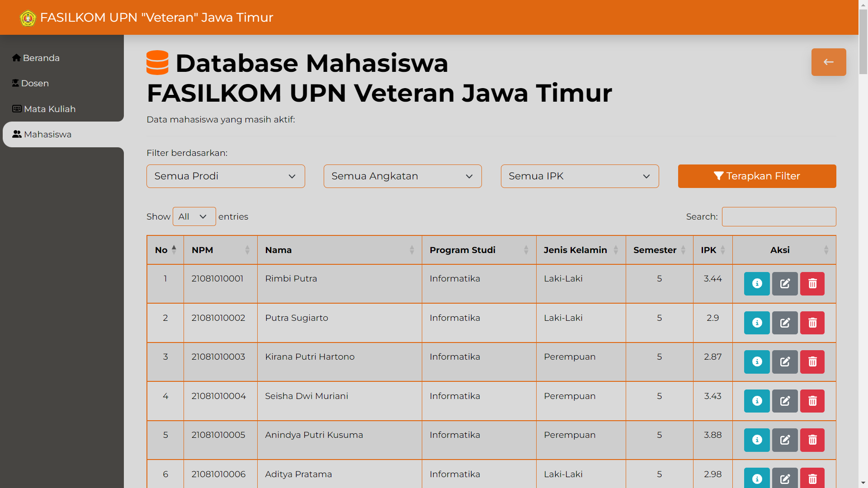
Task: Sort table by Semester column
Action: [660, 250]
